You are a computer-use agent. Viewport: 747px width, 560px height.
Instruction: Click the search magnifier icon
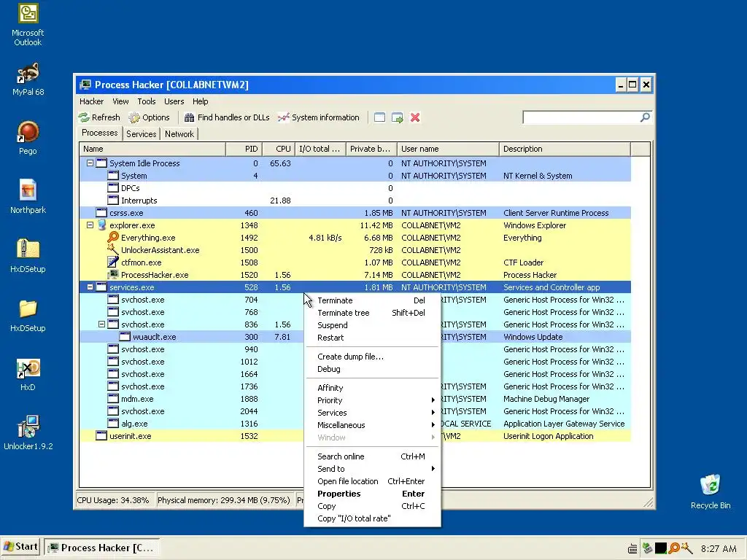(645, 117)
